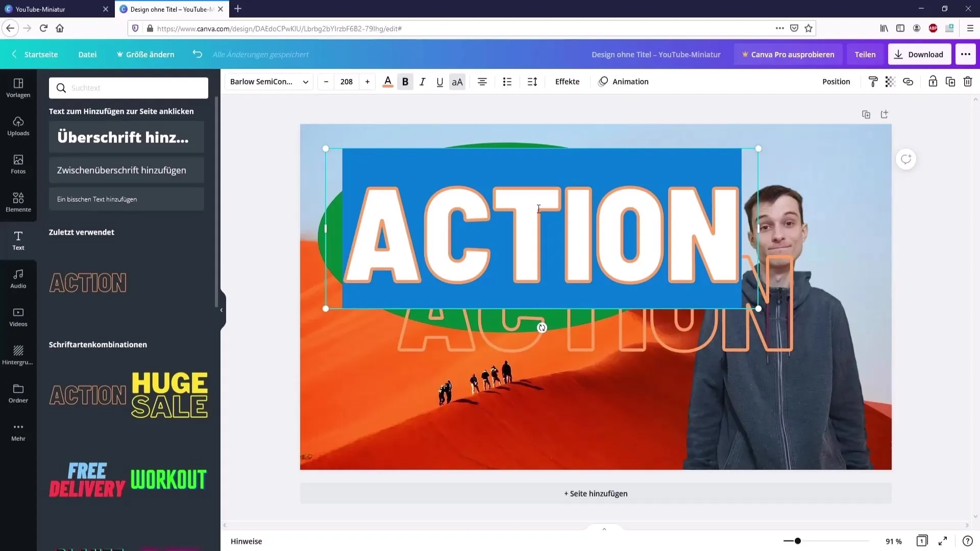Collapse the side panel with arrow handle

click(222, 310)
